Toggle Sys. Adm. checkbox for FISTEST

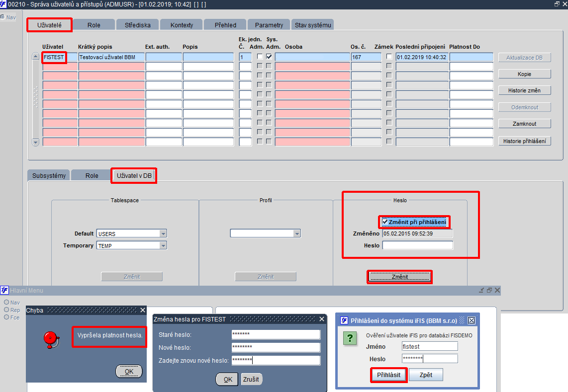point(269,57)
